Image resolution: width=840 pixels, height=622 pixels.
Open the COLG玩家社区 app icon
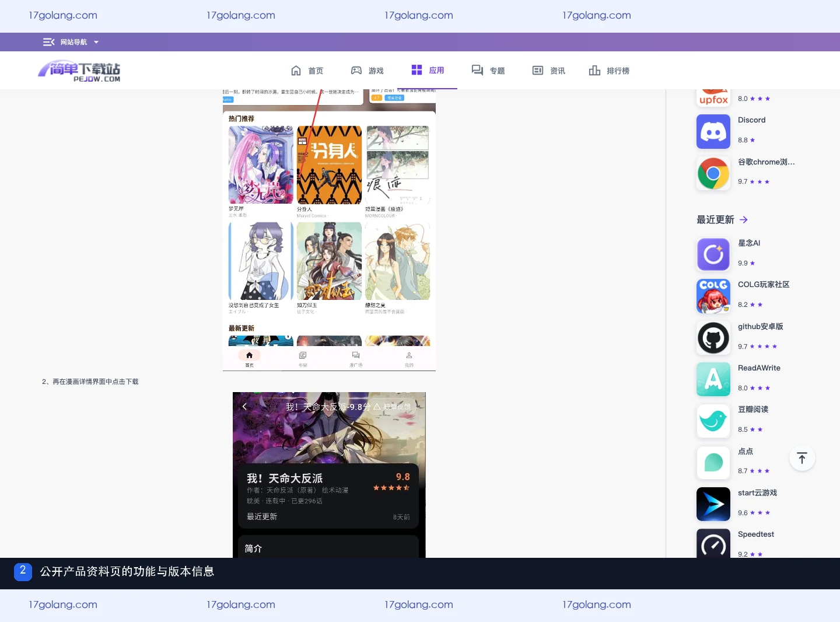[713, 296]
